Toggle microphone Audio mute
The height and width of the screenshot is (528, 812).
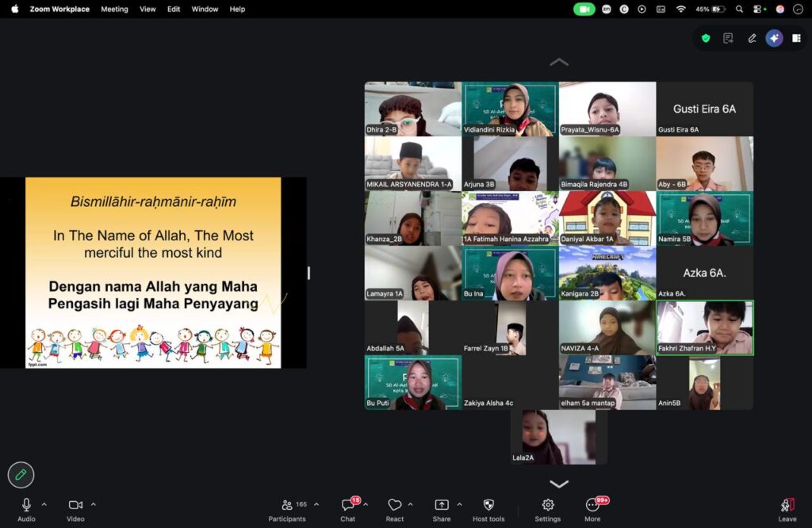point(26,509)
